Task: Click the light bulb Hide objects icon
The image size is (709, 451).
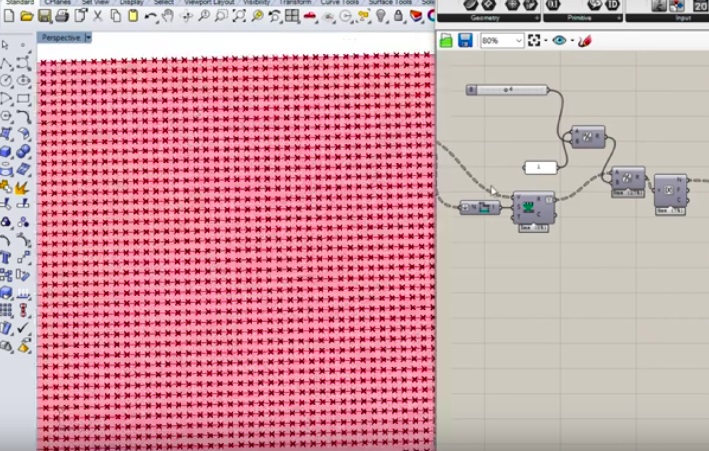Action: [x=381, y=16]
